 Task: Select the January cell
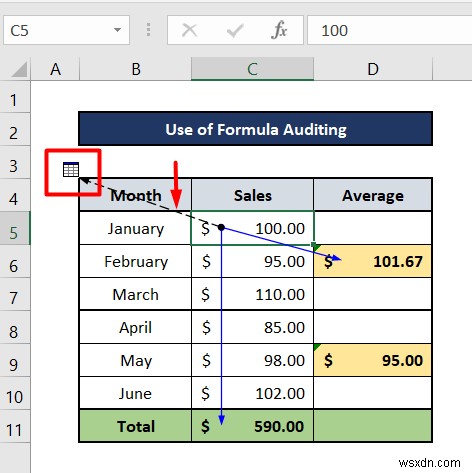coord(136,228)
